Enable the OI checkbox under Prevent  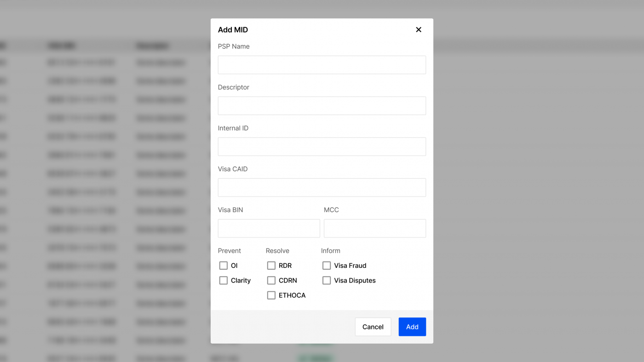point(224,266)
